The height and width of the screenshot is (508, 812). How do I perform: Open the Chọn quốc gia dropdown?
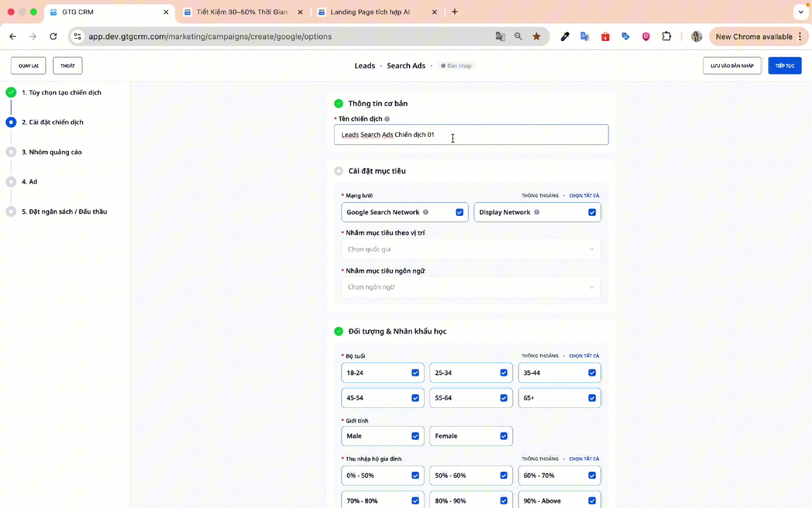point(471,249)
